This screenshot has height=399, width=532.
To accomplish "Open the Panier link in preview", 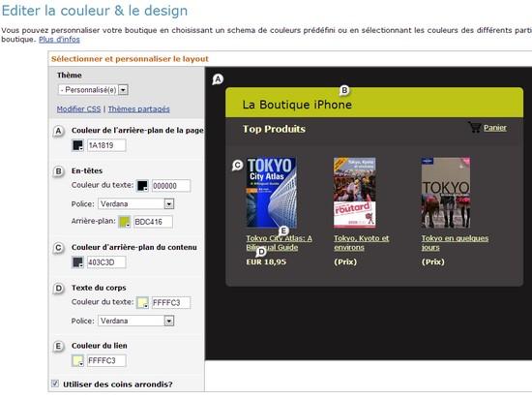I will 495,128.
